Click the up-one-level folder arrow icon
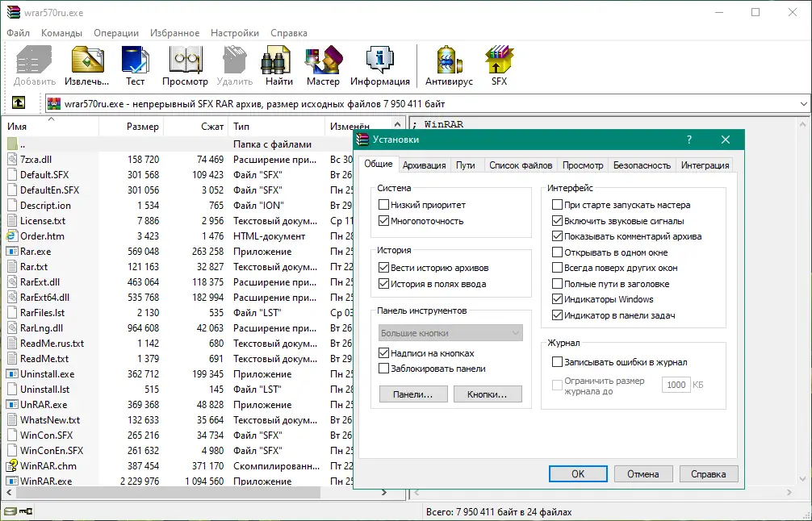 coord(19,103)
